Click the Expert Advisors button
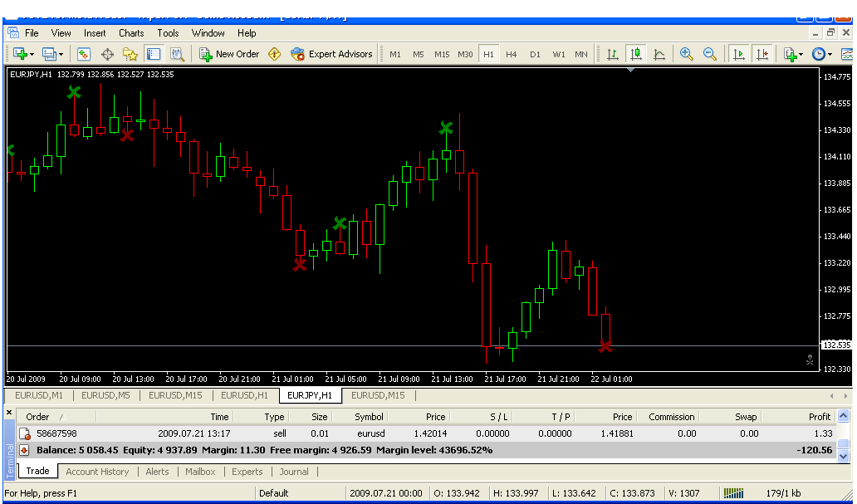 click(332, 54)
